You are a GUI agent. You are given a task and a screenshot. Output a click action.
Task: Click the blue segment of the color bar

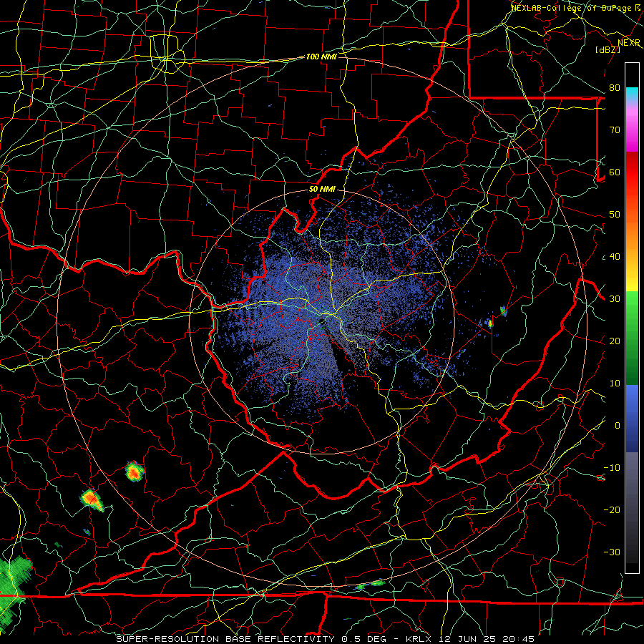(x=632, y=418)
